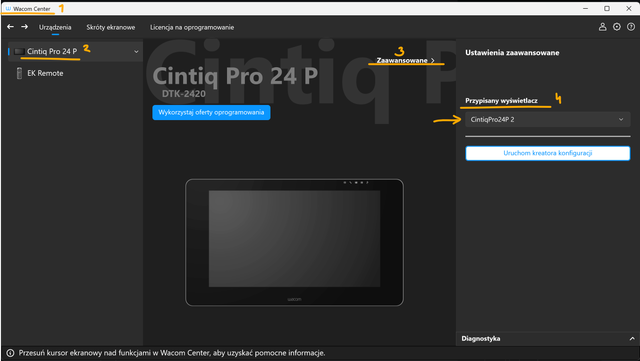Click Wykorzystaj oferty oprogramowania button
Viewport: 640px width, 361px height.
pos(211,112)
